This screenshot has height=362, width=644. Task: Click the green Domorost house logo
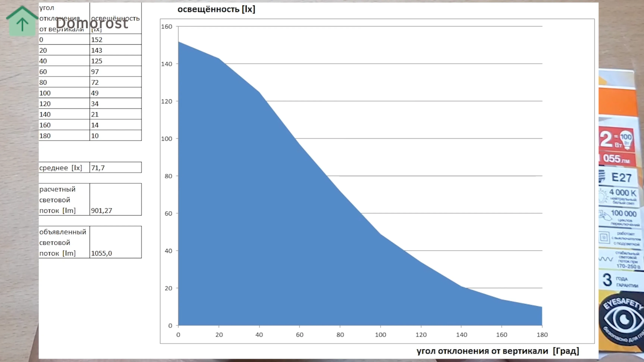[22, 22]
